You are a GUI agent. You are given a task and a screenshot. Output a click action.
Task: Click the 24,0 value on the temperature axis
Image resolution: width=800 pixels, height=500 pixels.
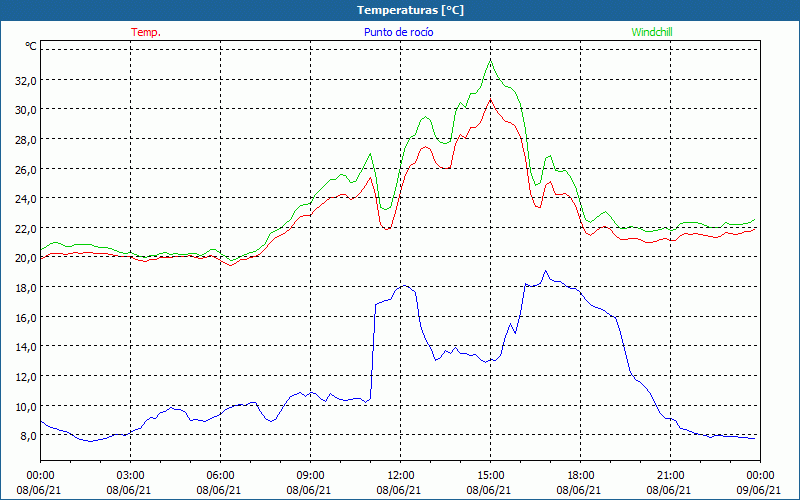(24, 199)
